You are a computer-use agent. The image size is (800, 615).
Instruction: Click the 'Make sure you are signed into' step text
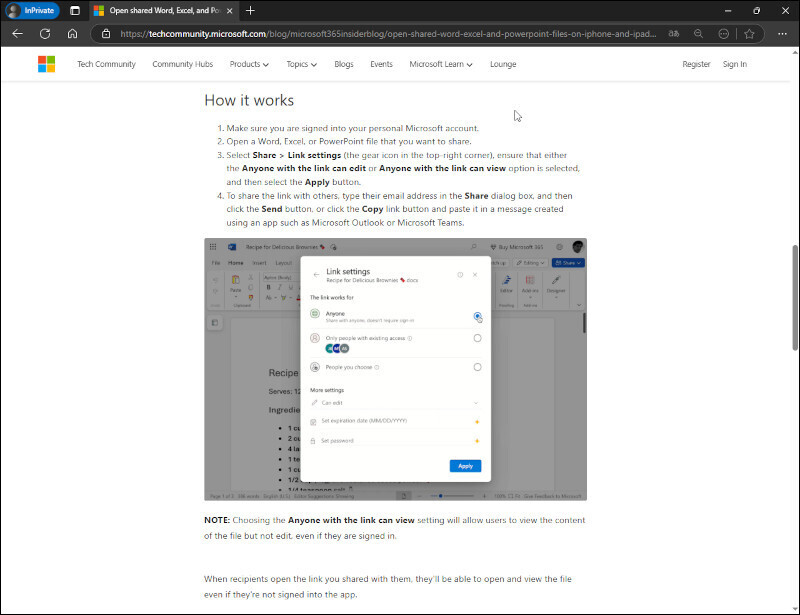[x=353, y=128]
